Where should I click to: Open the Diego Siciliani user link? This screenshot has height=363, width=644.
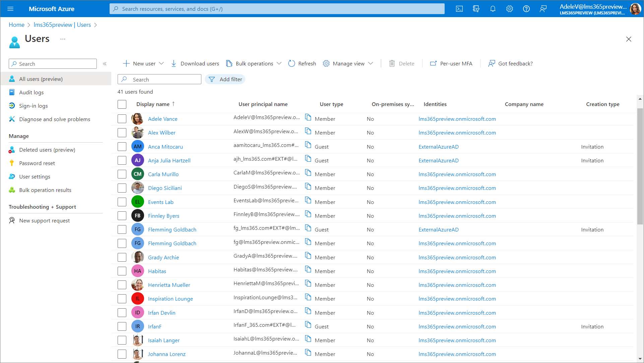point(165,188)
